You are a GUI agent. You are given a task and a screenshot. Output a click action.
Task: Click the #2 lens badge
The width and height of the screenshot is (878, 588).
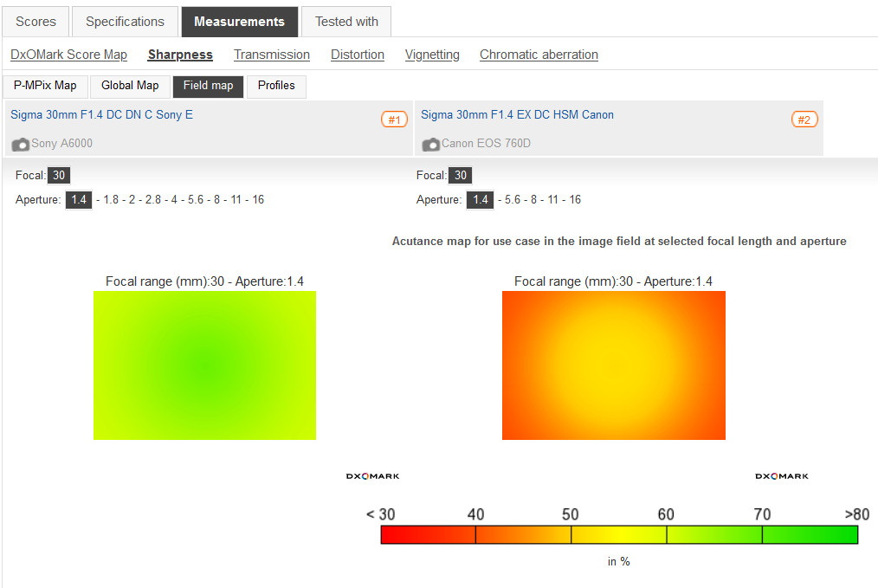point(804,120)
